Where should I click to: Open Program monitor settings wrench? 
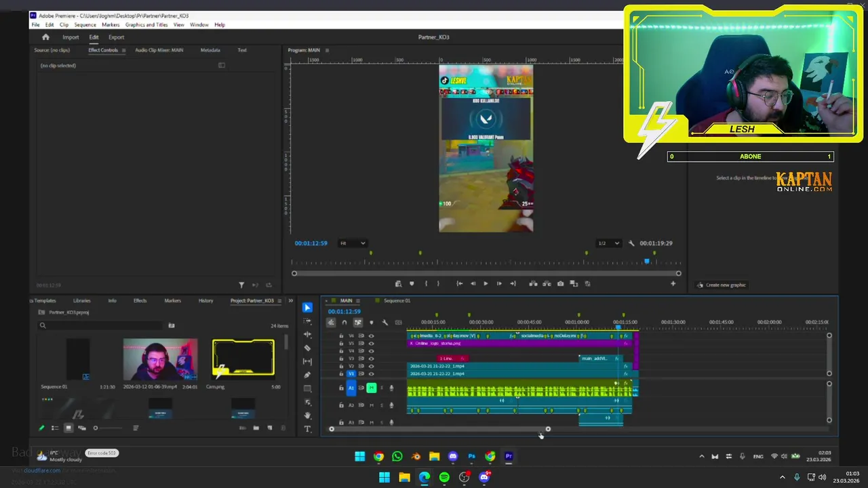[631, 243]
